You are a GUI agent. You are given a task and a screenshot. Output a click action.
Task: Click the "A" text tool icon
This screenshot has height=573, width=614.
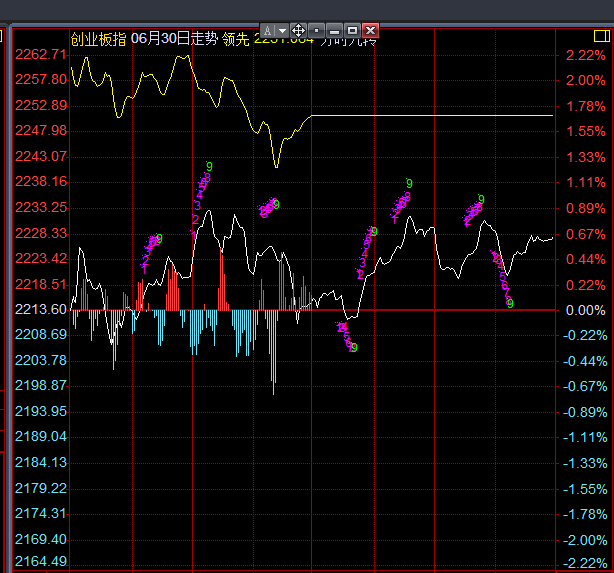[268, 31]
